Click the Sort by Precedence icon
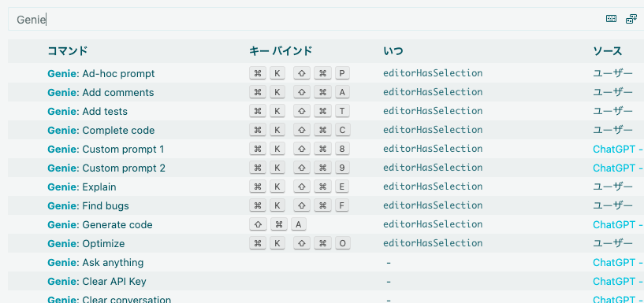Image resolution: width=644 pixels, height=303 pixels. point(631,19)
